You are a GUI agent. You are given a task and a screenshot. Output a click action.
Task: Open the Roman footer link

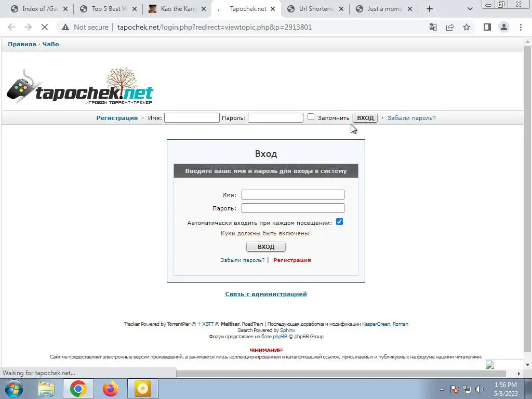pyautogui.click(x=401, y=324)
